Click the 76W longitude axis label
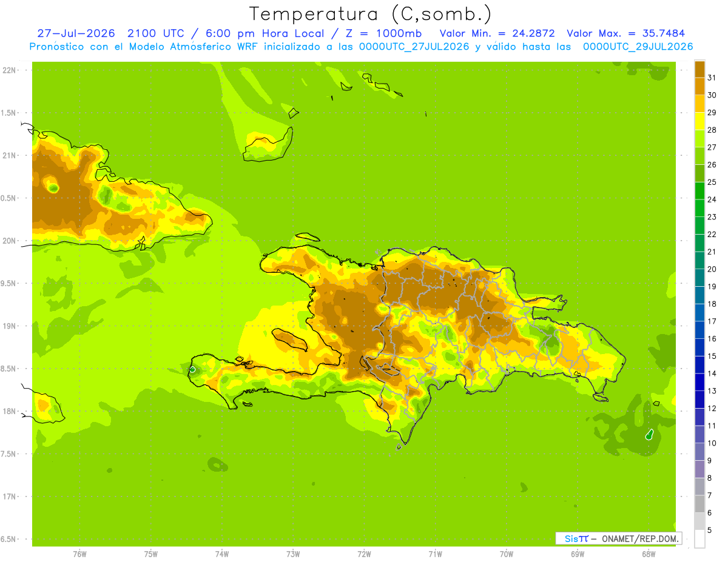The width and height of the screenshot is (728, 562). tap(79, 554)
